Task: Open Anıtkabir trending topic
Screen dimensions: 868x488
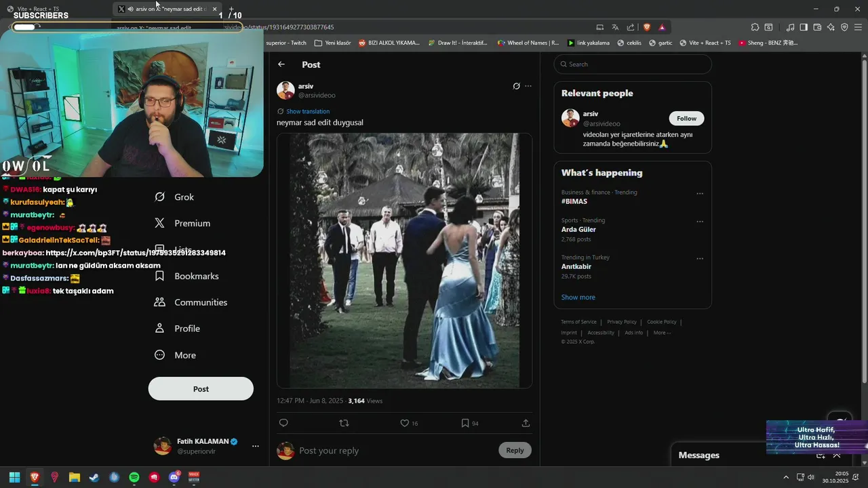Action: (576, 266)
